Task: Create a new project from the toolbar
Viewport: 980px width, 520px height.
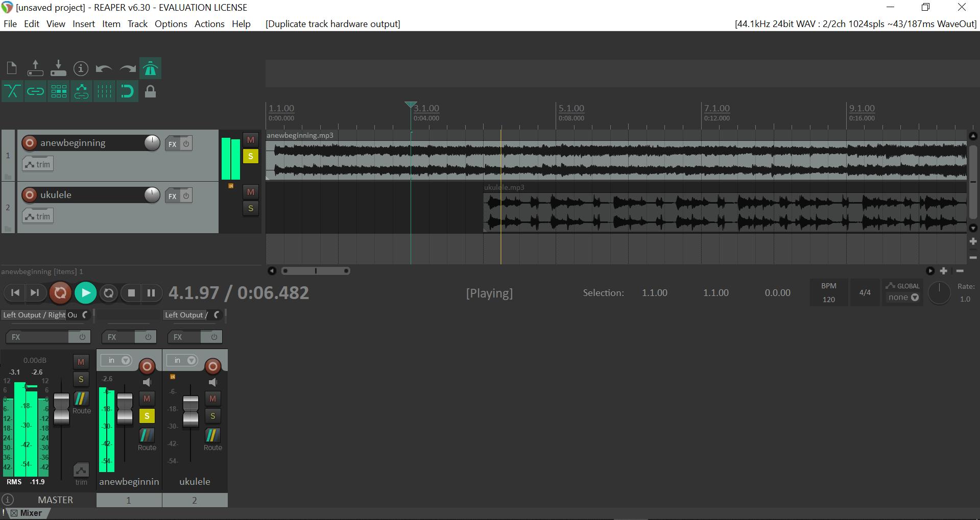Action: click(x=12, y=68)
